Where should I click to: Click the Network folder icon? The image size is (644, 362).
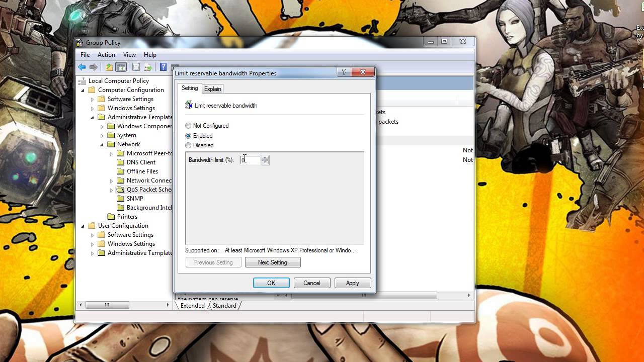tap(111, 144)
